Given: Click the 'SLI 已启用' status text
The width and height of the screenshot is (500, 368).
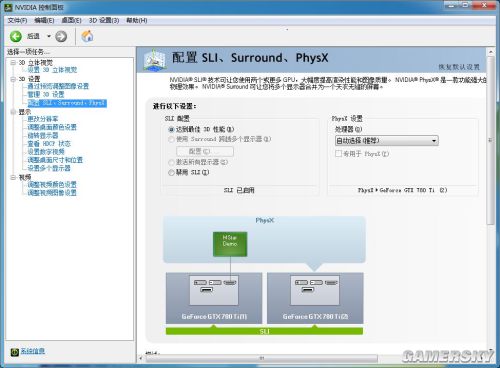Looking at the screenshot, I should (239, 190).
